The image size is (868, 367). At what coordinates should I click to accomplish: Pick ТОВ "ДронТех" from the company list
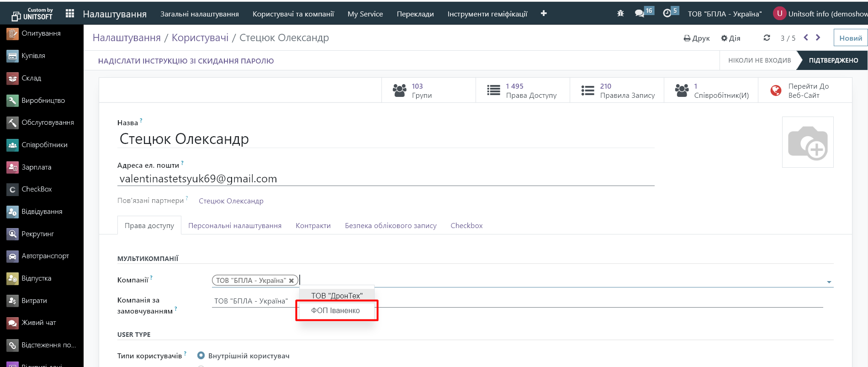(337, 296)
